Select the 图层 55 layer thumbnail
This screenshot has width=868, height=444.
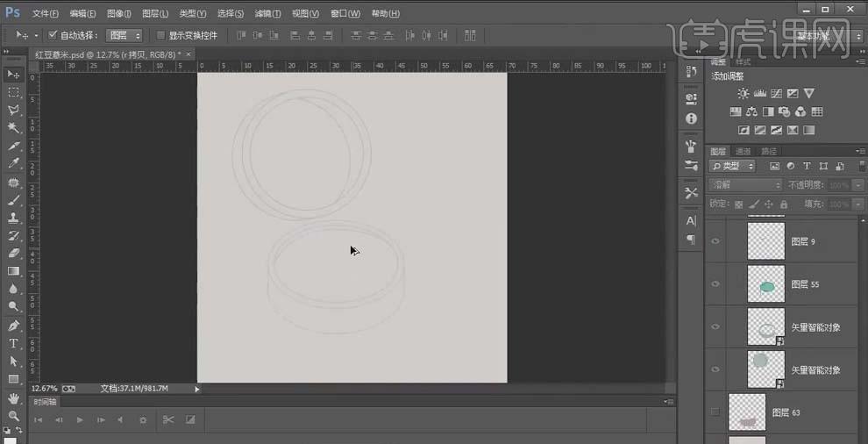(x=766, y=283)
